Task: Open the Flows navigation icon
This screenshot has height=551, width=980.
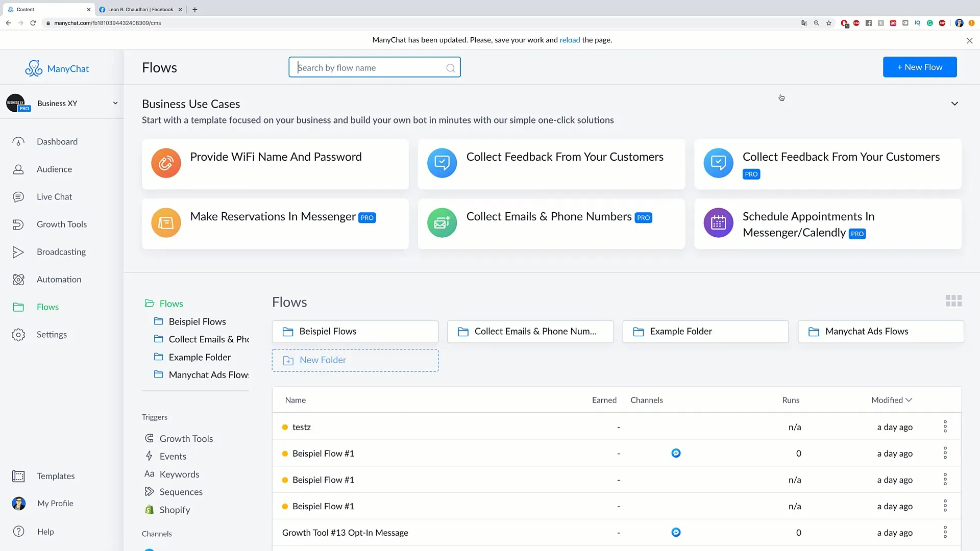Action: [x=17, y=307]
